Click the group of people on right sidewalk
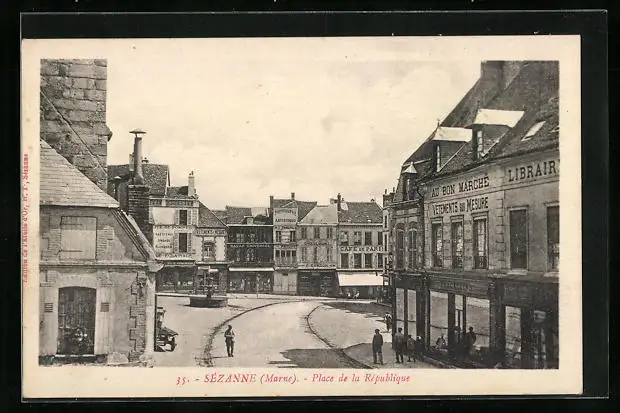Viewport: 620px width, 413px height. click(x=398, y=345)
